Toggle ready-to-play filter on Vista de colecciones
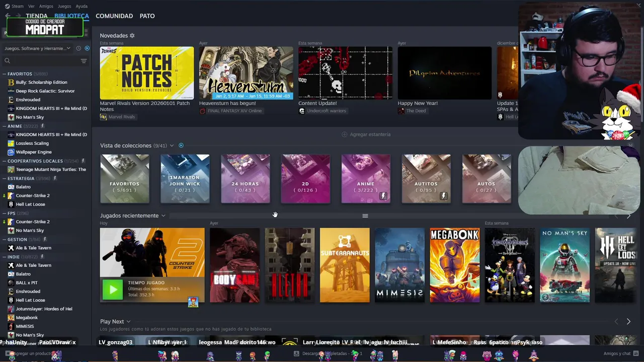644x362 pixels. (181, 145)
